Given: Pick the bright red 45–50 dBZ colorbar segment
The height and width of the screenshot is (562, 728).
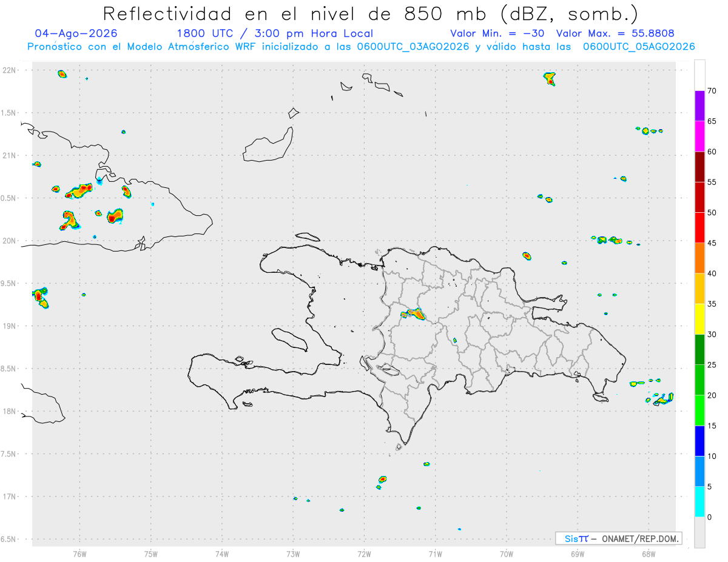Looking at the screenshot, I should tap(699, 227).
